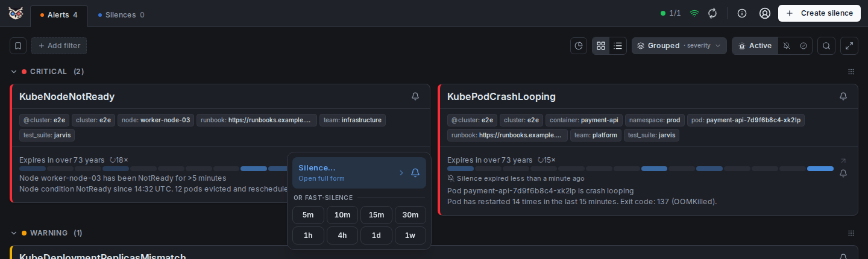The width and height of the screenshot is (868, 259).
Task: Click the owl app logo
Action: (16, 13)
